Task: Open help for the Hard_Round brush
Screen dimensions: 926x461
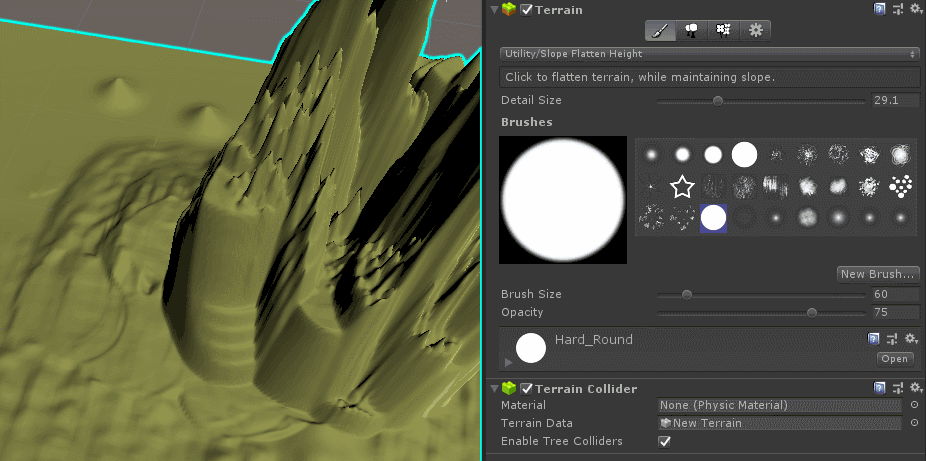Action: (874, 338)
